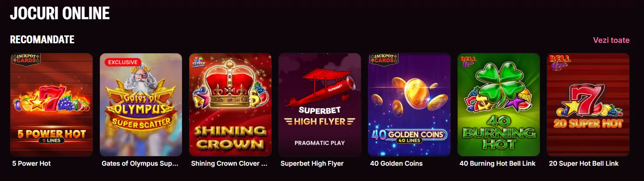Click the 'Superbet High Flyer' title label
Screen dimensions: 644x181
click(312, 164)
